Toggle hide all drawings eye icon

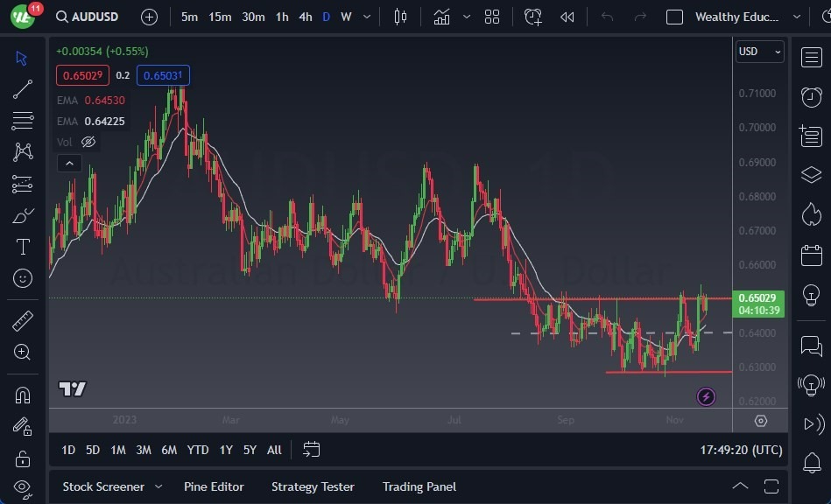[x=24, y=489]
